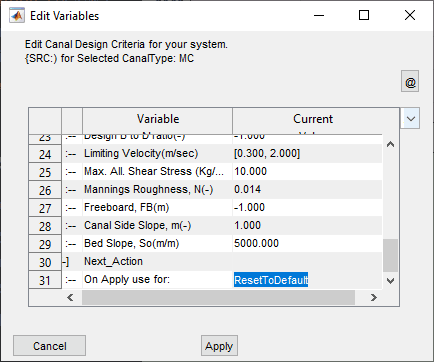
Task: Select the ResetToDefault value cell
Action: [307, 280]
